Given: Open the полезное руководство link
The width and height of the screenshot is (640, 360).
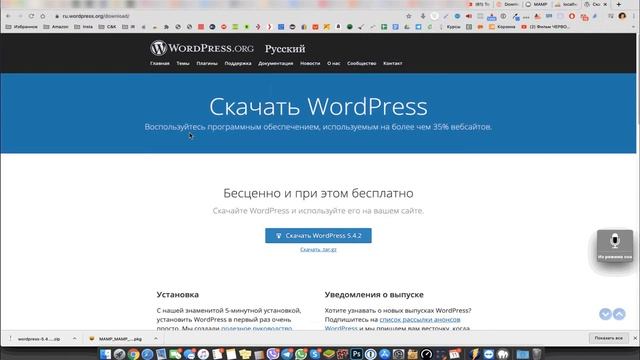Looking at the screenshot, I should [257, 328].
